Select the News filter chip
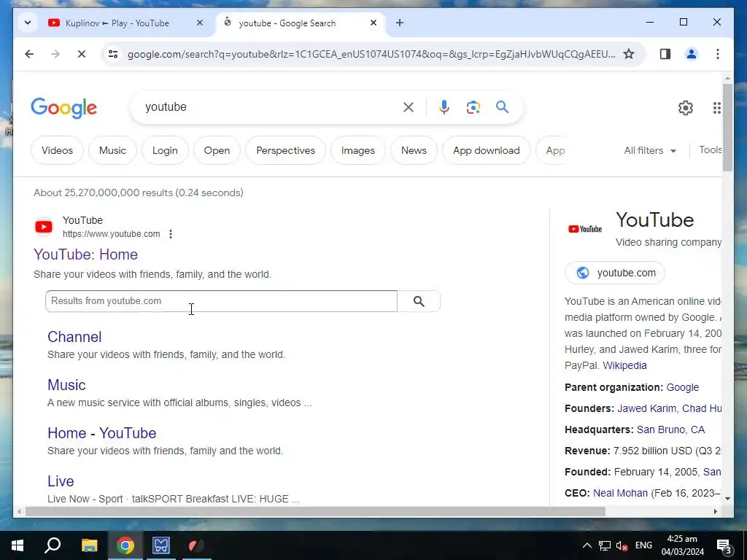The image size is (747, 560). pyautogui.click(x=414, y=150)
